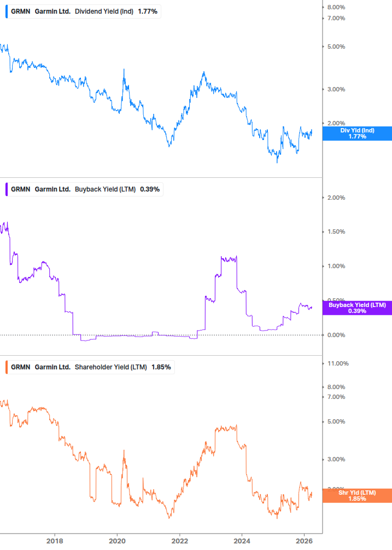Click the GRMN Buyback Yield (LTM) legend label
Image resolution: width=392 pixels, height=550 pixels.
[85, 189]
